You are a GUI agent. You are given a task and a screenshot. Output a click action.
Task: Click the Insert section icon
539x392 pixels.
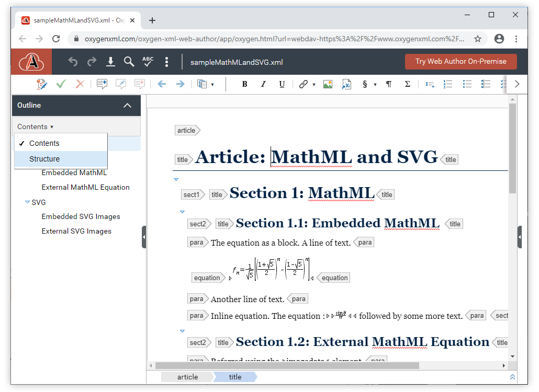[365, 84]
